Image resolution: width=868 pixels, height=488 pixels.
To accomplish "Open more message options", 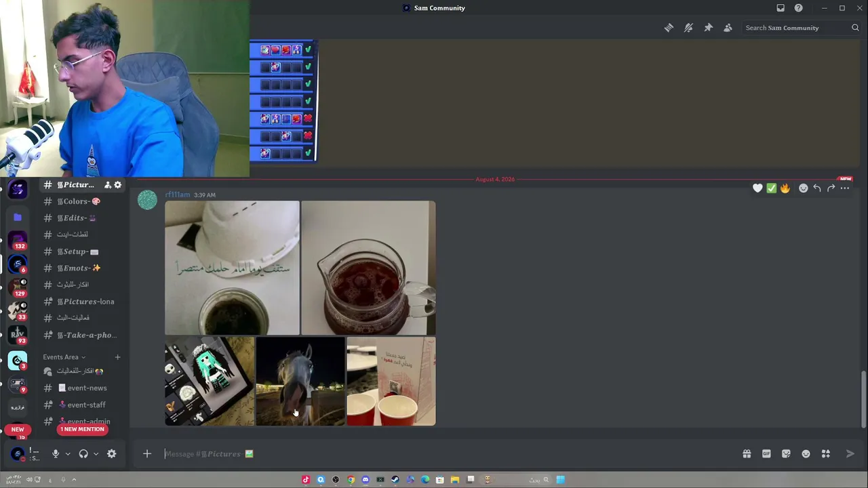I will pyautogui.click(x=845, y=188).
